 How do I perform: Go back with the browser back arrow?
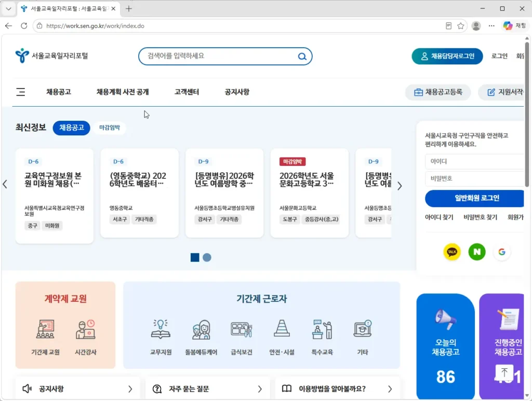point(8,26)
